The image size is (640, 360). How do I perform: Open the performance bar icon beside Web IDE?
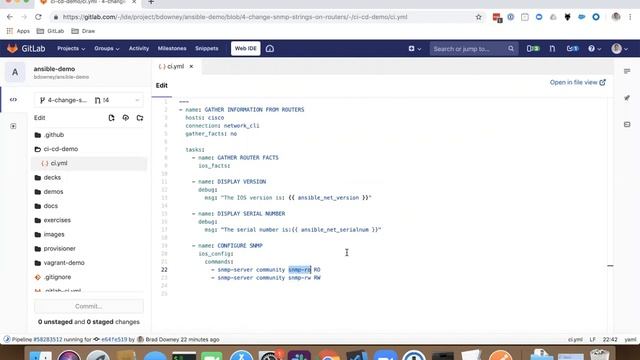pyautogui.click(x=270, y=49)
